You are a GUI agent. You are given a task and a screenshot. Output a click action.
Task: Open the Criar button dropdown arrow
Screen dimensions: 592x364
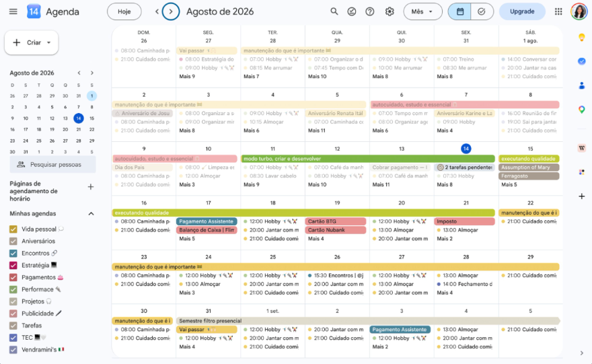[x=48, y=42]
